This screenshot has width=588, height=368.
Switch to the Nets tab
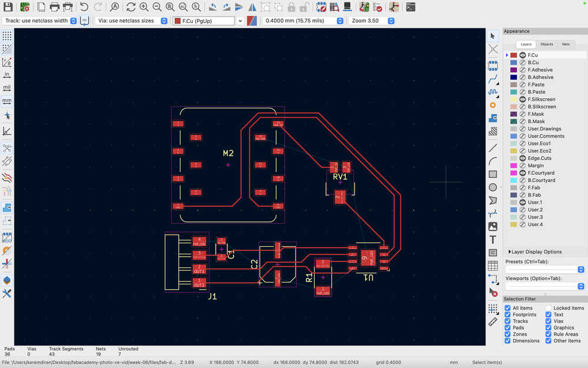point(566,44)
